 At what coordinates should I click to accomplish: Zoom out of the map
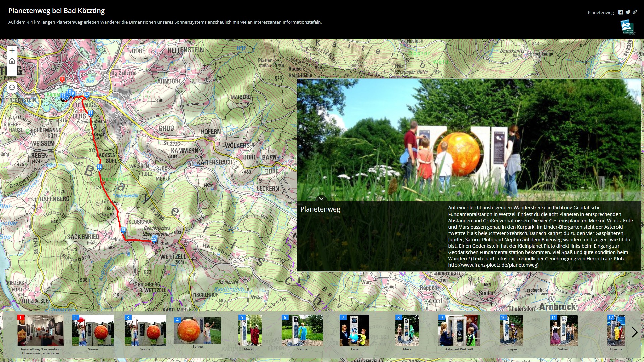(x=12, y=71)
